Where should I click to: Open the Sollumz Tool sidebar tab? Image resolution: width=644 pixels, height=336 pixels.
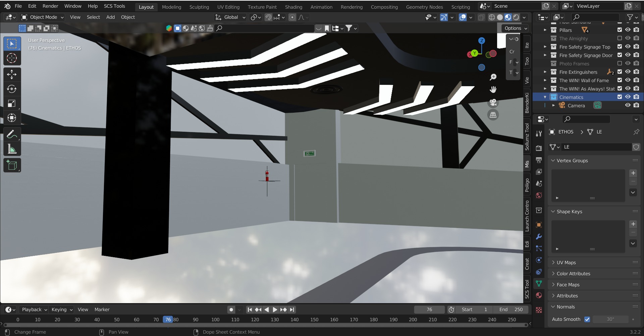pos(527,136)
